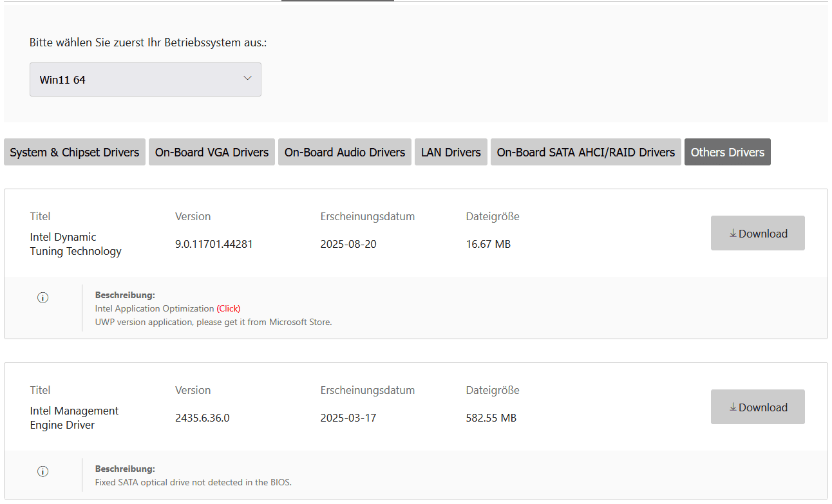Click the Intel Dynamic Tuning Technology title
The width and height of the screenshot is (832, 504).
[75, 244]
